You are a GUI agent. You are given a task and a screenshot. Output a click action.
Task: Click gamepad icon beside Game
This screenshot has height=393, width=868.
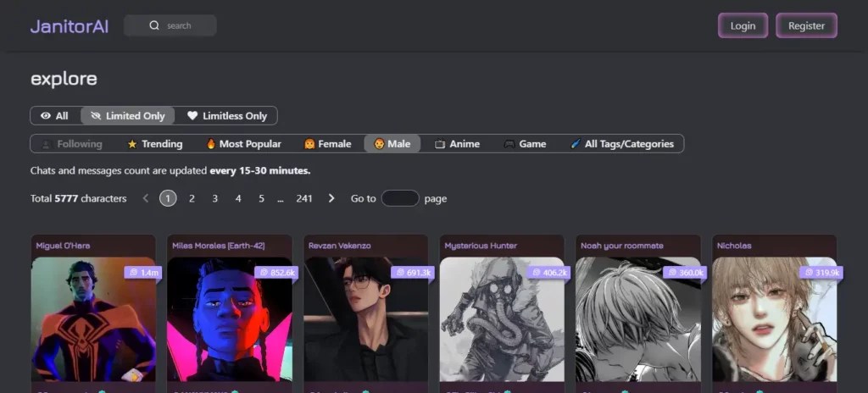coord(509,144)
